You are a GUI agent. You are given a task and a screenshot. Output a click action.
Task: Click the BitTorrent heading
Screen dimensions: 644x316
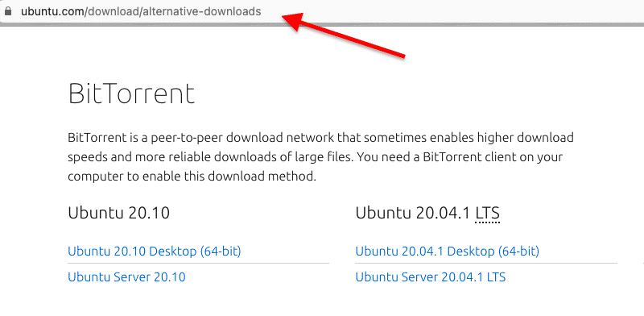(x=131, y=94)
